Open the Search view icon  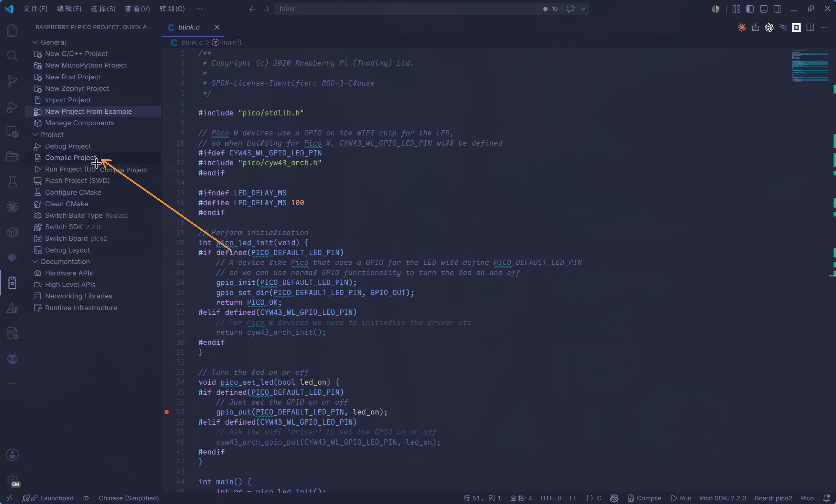[12, 56]
